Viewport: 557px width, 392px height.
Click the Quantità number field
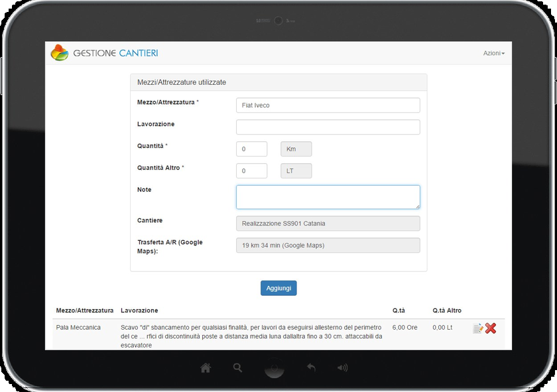[251, 149]
